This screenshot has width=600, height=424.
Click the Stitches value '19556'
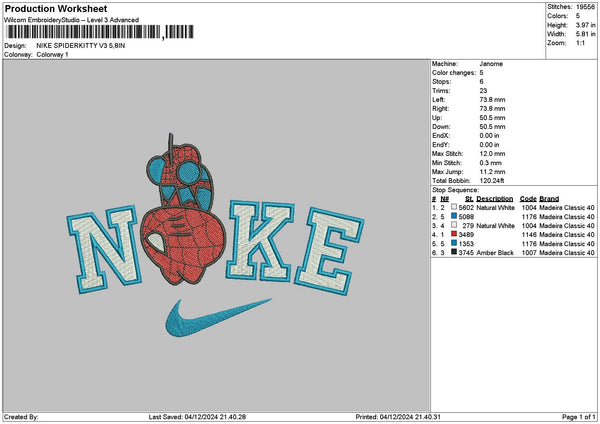point(585,7)
